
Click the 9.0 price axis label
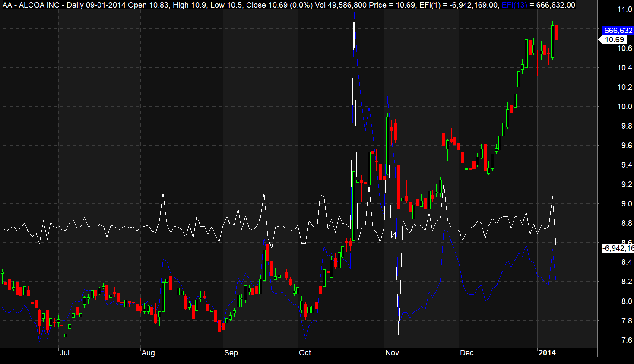626,204
